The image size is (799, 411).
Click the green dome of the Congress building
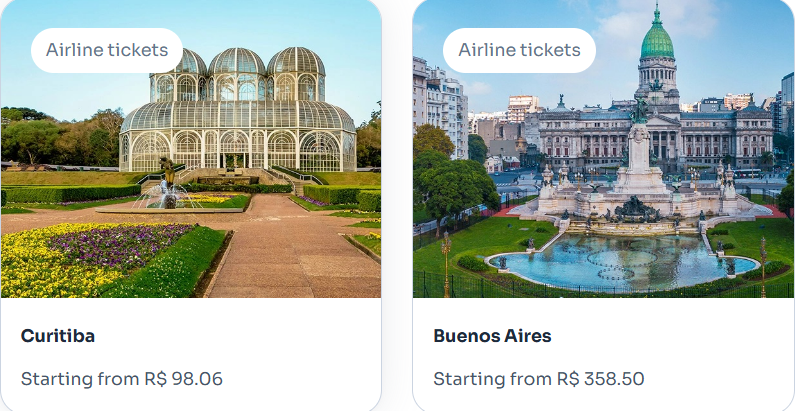coord(656,40)
